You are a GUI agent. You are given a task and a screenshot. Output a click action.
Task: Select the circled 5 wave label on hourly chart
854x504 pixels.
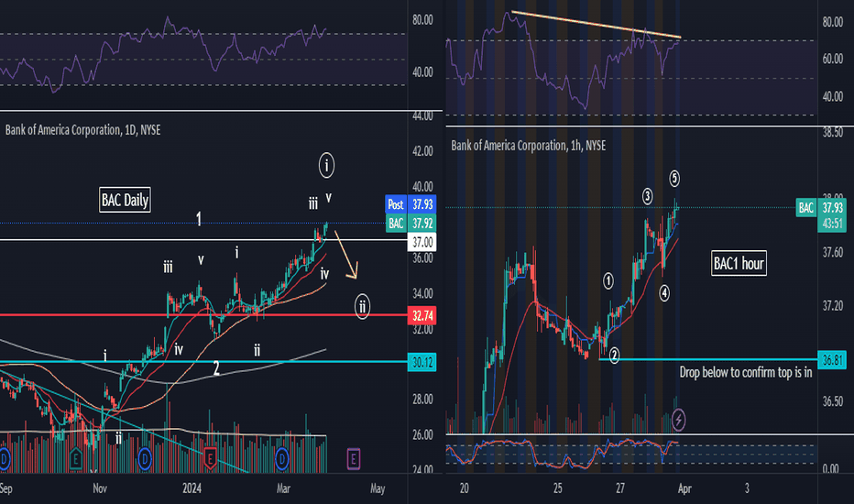(674, 178)
